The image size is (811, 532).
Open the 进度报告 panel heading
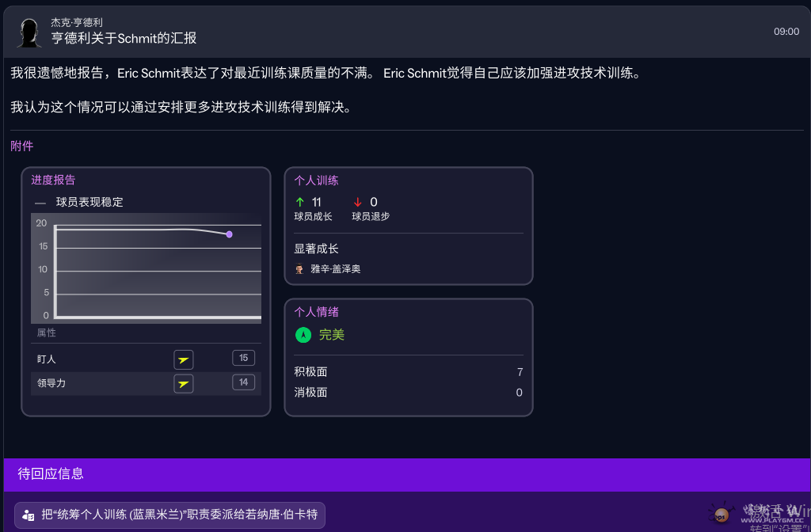[x=53, y=180]
